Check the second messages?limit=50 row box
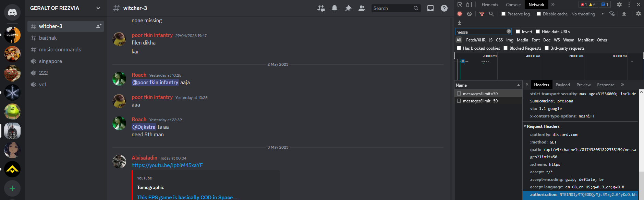Screen dimensions: 644x200 pyautogui.click(x=459, y=101)
